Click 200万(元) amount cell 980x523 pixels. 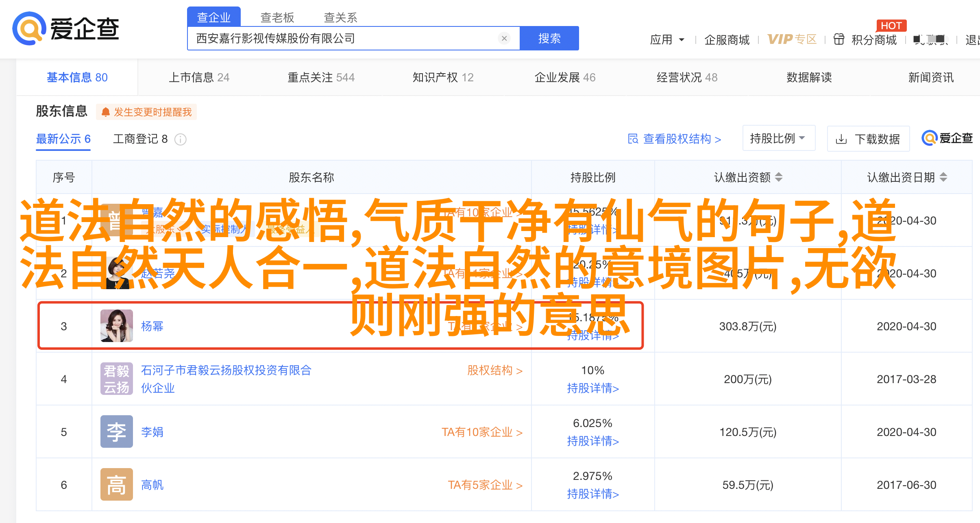748,379
